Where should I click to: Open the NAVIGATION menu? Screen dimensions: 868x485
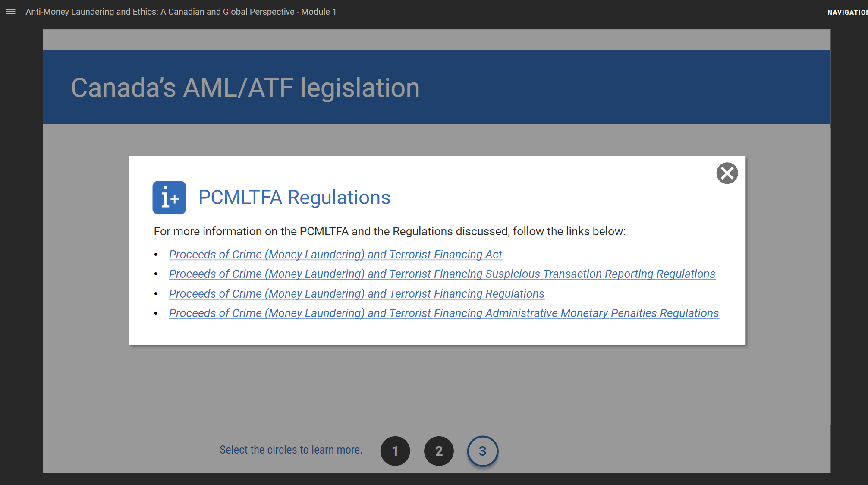pyautogui.click(x=846, y=12)
